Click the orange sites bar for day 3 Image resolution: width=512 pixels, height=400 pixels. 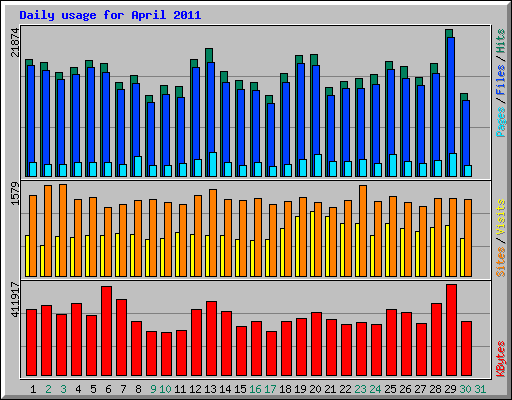click(63, 230)
